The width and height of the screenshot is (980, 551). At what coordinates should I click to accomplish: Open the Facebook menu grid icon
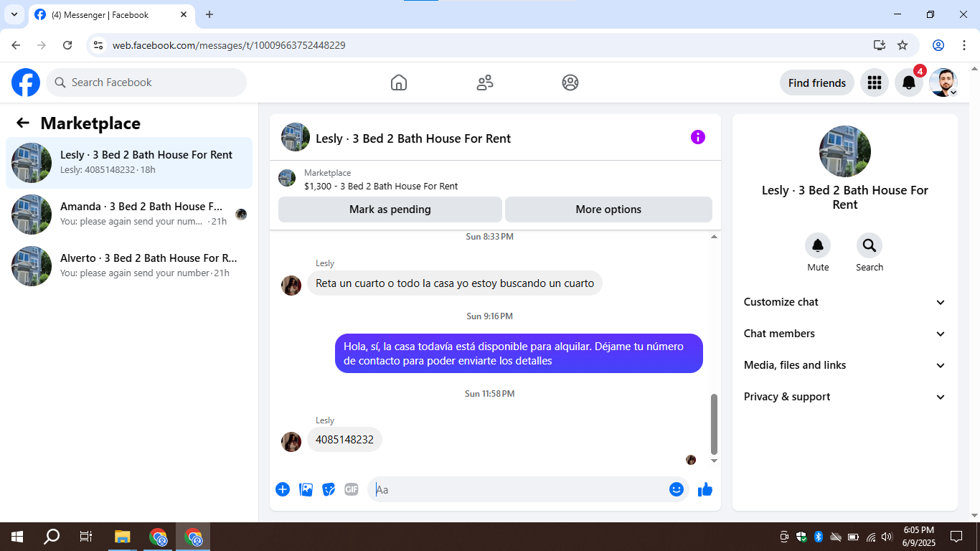(x=875, y=83)
